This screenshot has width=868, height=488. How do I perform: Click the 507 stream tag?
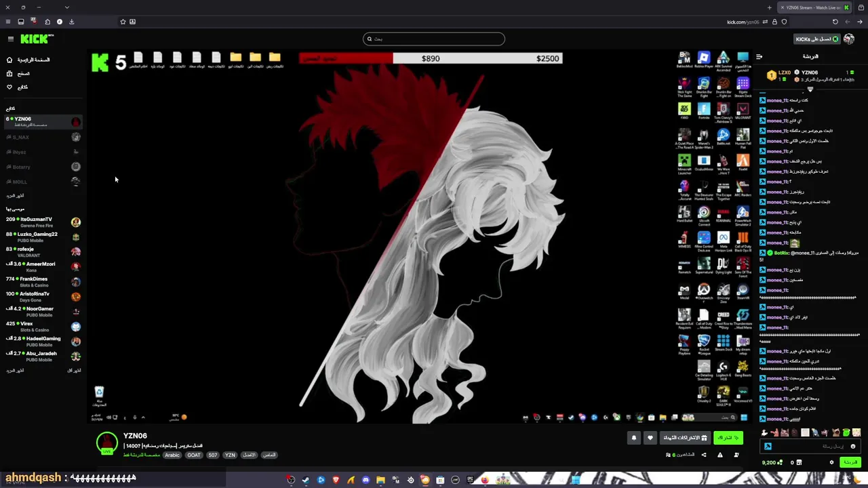coord(212,455)
